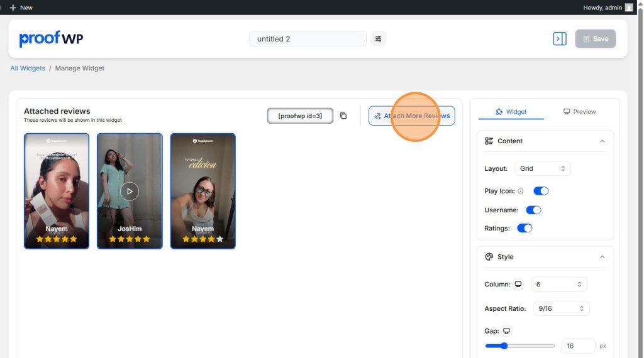644x358 pixels.
Task: Switch to the Widget tab
Action: click(511, 112)
